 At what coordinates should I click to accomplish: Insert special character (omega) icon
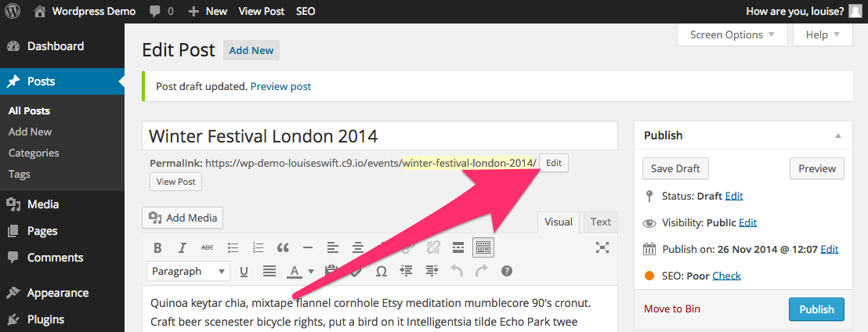point(381,271)
